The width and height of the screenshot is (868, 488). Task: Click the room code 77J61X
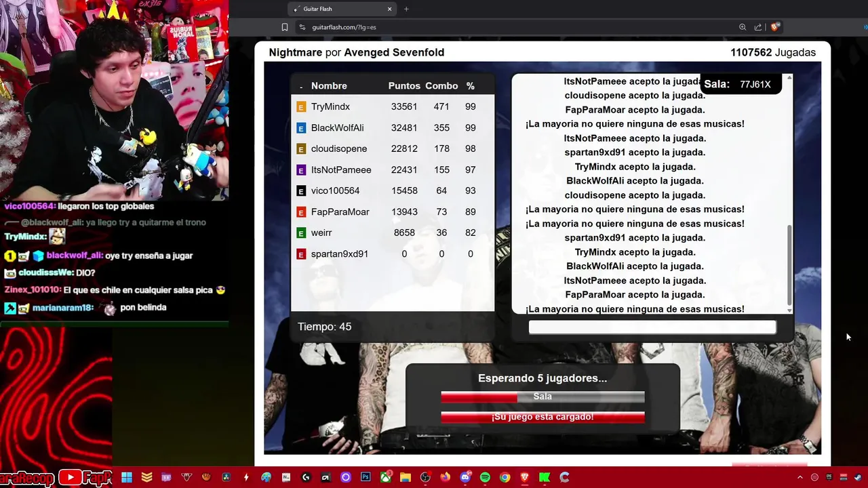755,85
